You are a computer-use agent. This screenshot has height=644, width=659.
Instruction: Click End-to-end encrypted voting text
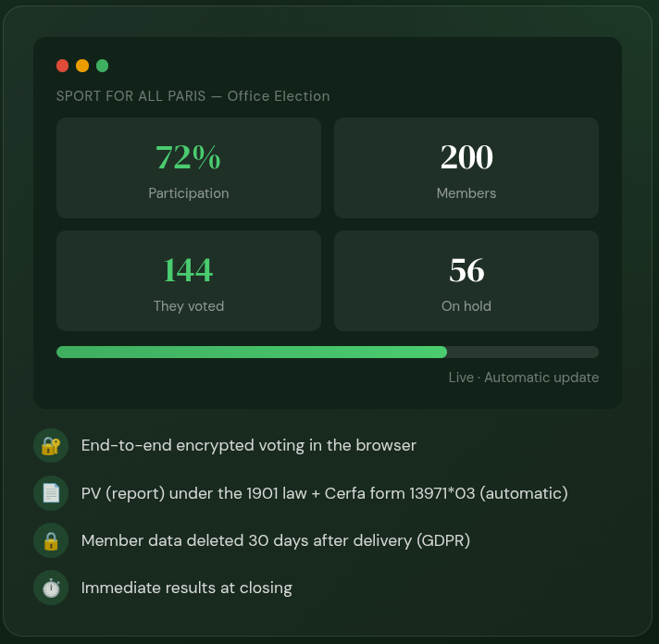pos(249,446)
